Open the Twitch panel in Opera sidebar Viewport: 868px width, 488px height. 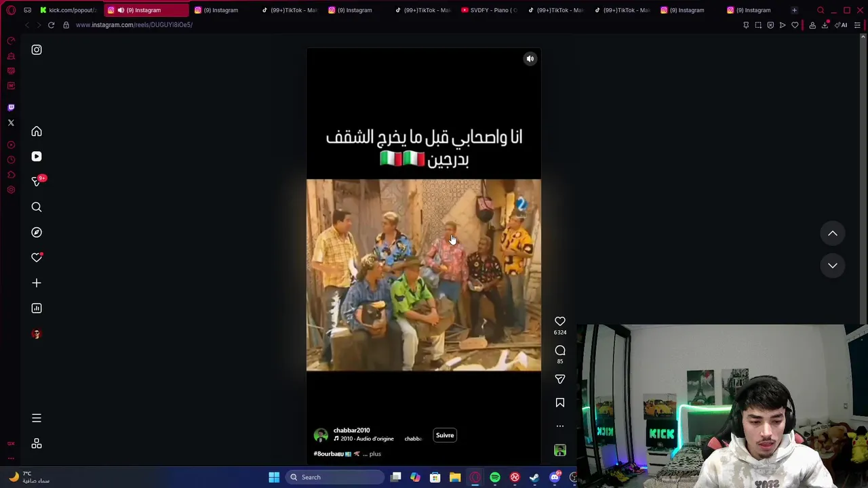pyautogui.click(x=11, y=107)
